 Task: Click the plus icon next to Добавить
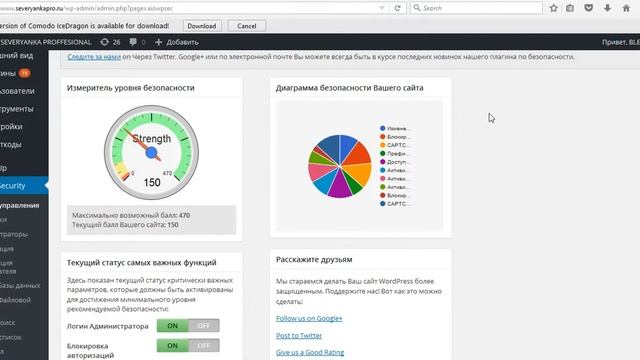click(x=159, y=42)
